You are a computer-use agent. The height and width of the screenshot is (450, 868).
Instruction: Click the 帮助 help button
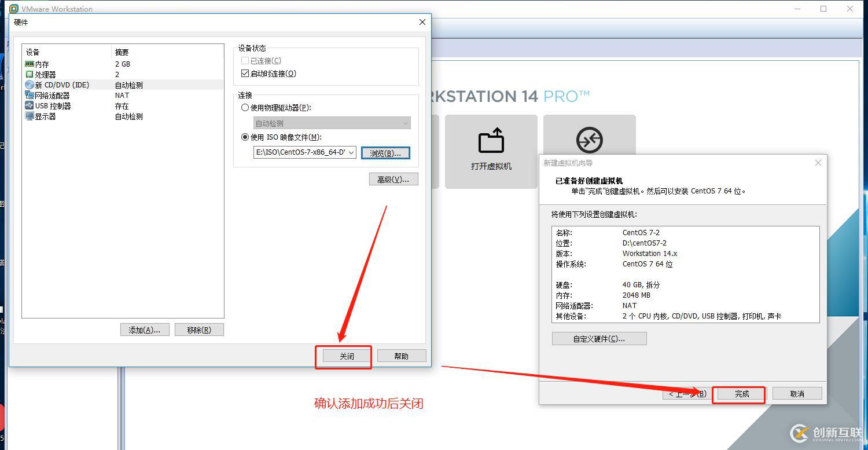click(x=402, y=356)
